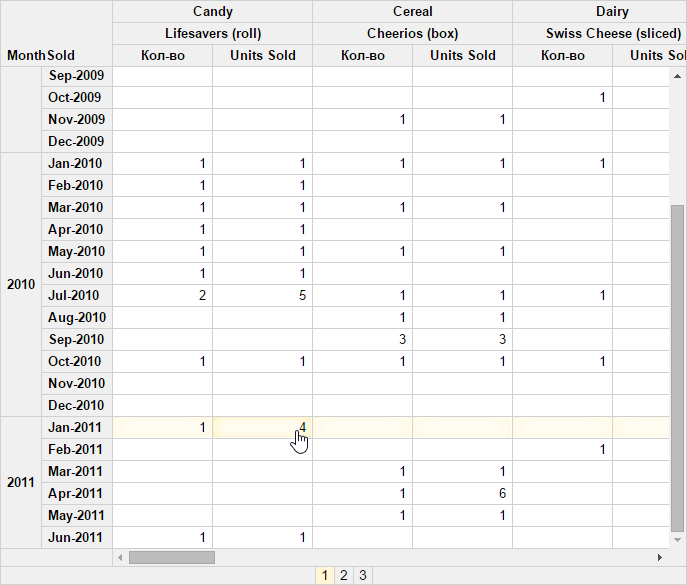Select the Oct-2009 row header

[x=77, y=97]
